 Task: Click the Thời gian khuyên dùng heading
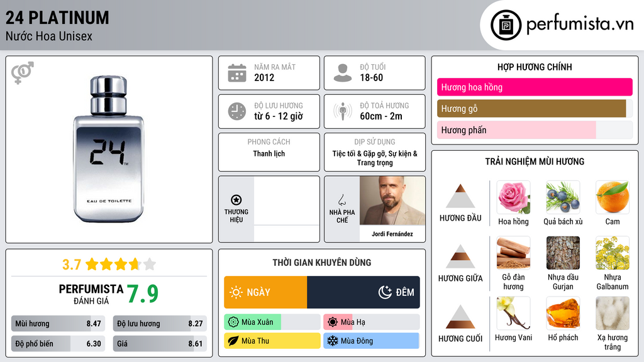(x=321, y=263)
